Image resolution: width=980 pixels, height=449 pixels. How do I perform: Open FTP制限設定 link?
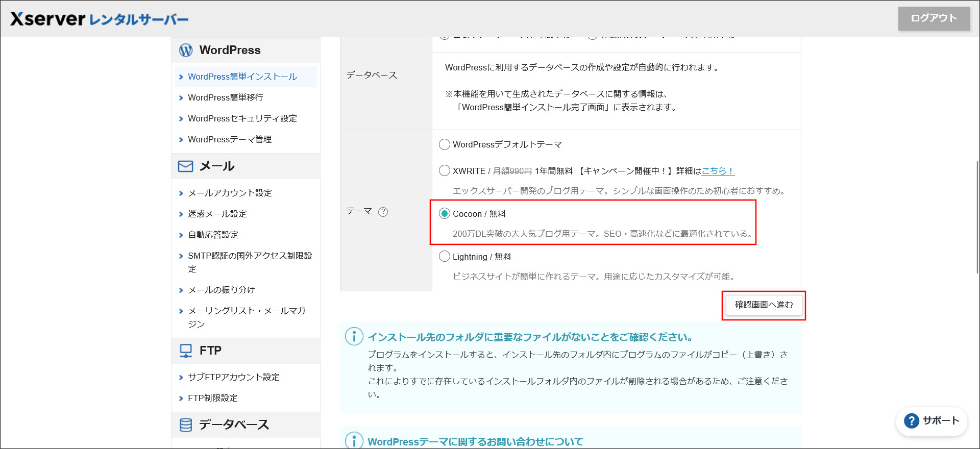coord(213,398)
